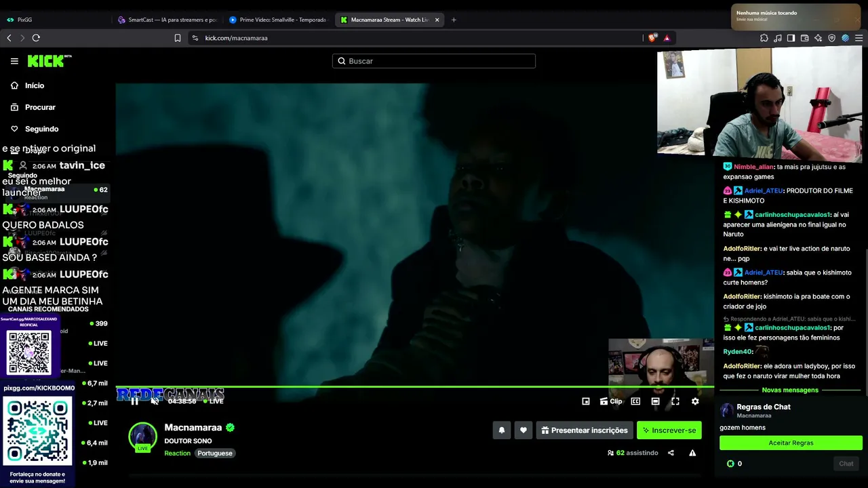The width and height of the screenshot is (868, 488).
Task: Switch to Prime Video Smallville tab
Action: (278, 20)
